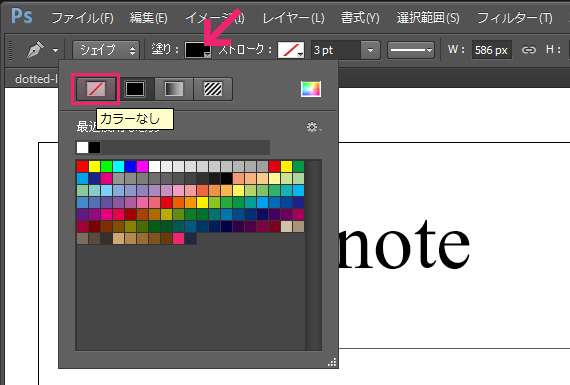
Task: Pick the pure blue swatch in top row
Action: tap(130, 167)
